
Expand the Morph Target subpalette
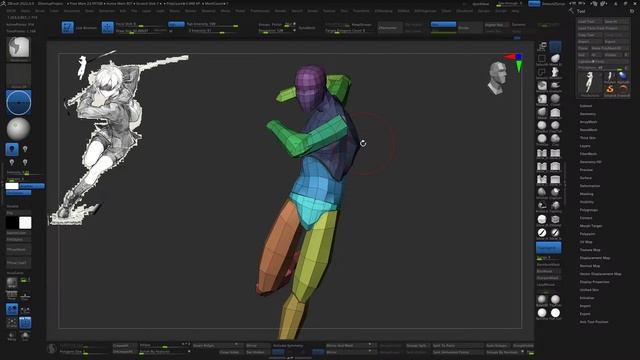click(591, 226)
